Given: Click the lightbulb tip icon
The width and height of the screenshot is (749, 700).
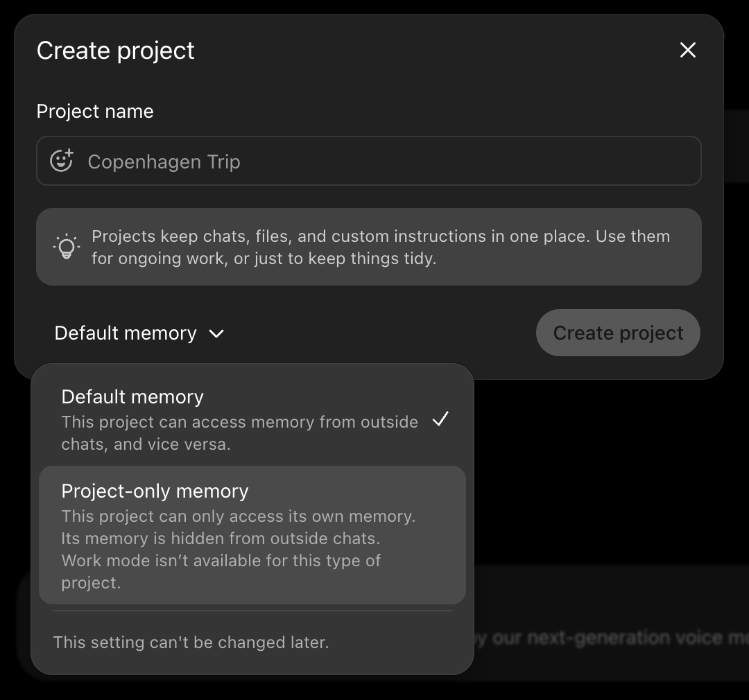Looking at the screenshot, I should point(67,246).
